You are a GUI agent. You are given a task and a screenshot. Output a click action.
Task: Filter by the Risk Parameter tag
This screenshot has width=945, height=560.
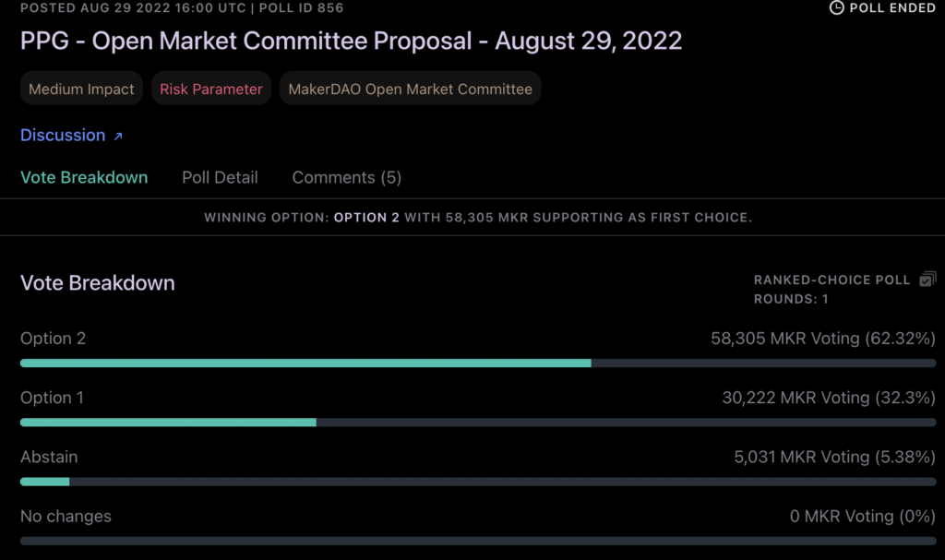point(211,89)
